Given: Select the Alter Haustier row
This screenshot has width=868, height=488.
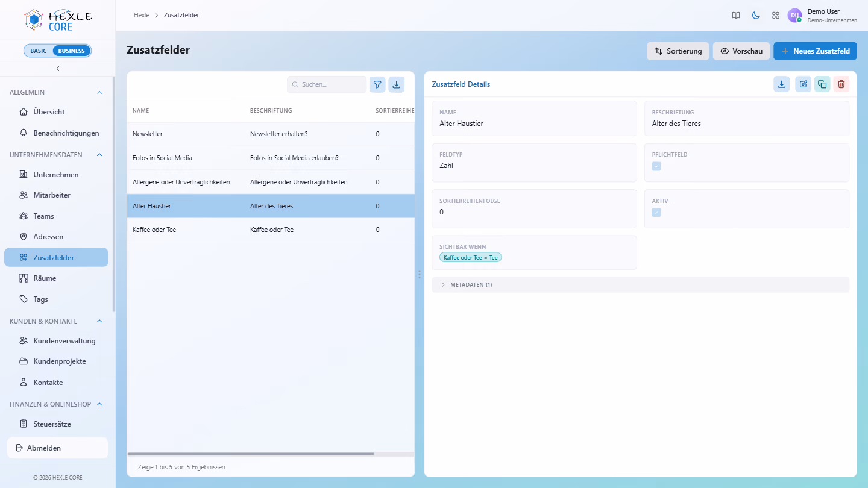Looking at the screenshot, I should click(x=271, y=206).
